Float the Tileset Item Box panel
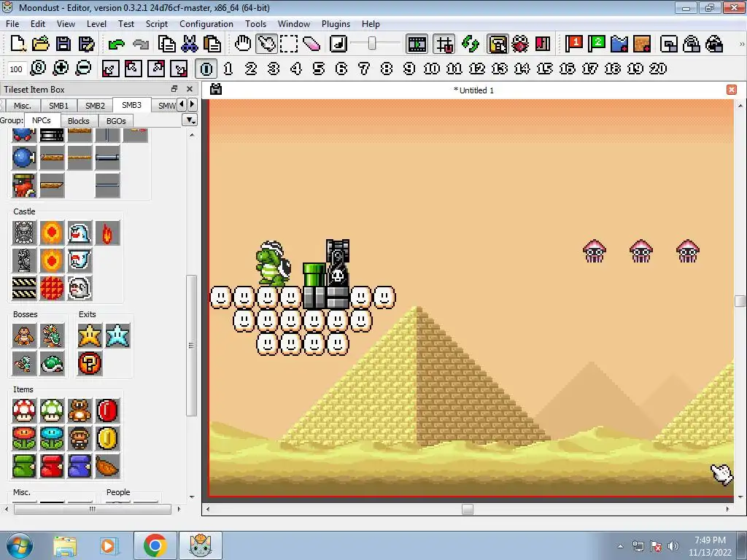Viewport: 747px width, 560px height. click(174, 89)
